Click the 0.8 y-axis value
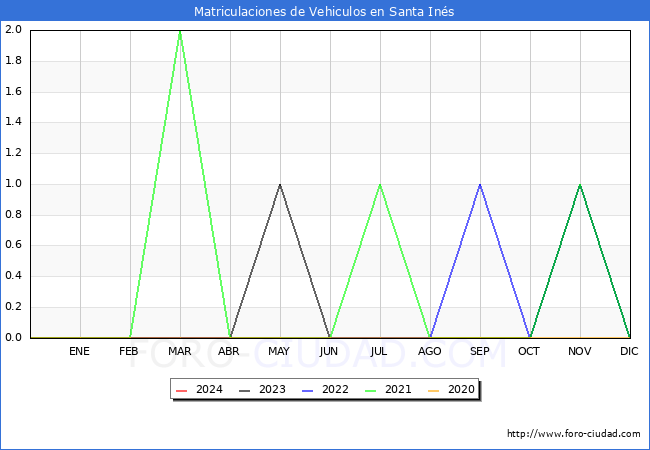 [13, 215]
